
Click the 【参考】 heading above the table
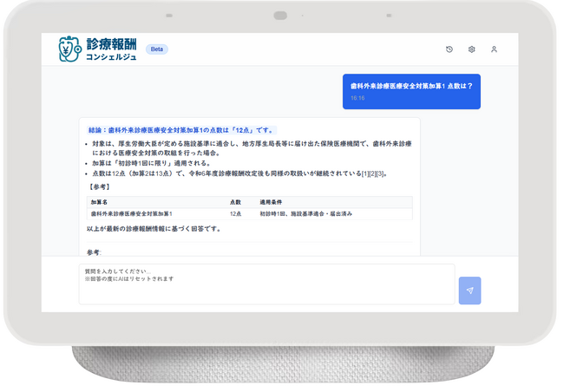click(x=99, y=187)
